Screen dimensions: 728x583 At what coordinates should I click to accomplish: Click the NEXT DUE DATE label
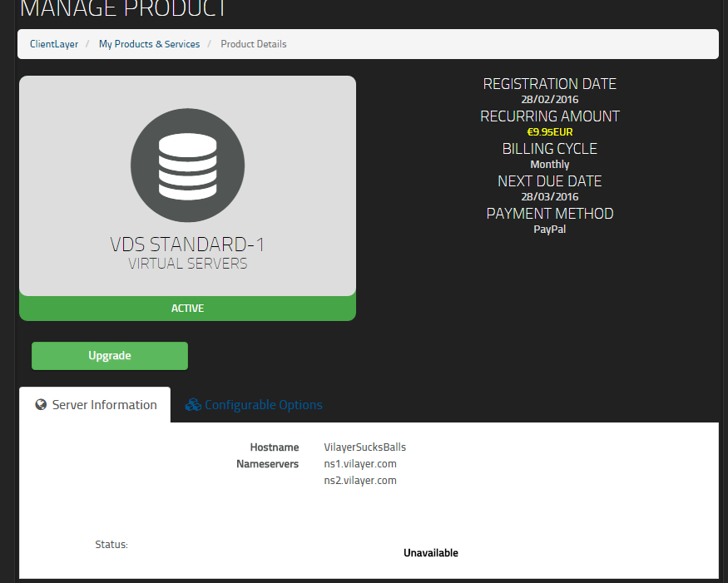pos(550,181)
